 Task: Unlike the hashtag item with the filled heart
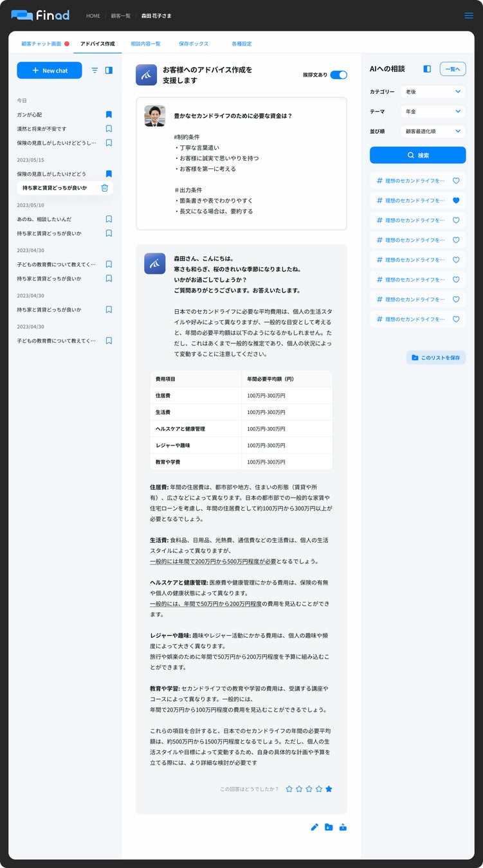coord(456,201)
